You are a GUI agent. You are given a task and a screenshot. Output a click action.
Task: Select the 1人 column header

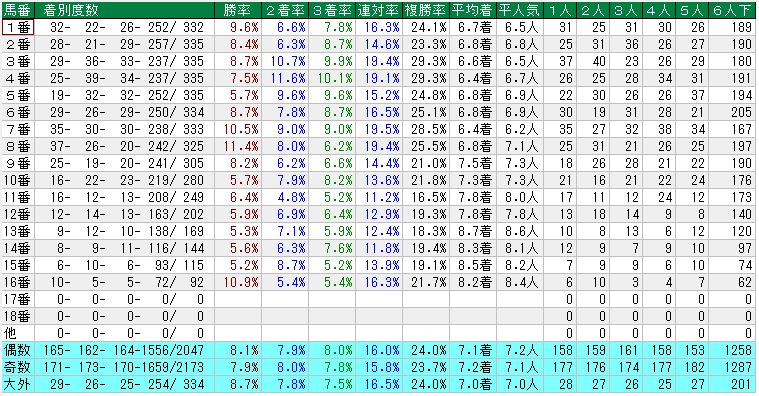pyautogui.click(x=560, y=10)
